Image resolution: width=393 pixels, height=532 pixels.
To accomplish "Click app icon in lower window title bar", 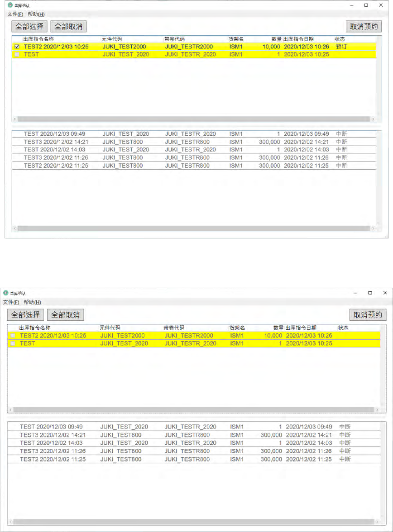I will [6, 293].
